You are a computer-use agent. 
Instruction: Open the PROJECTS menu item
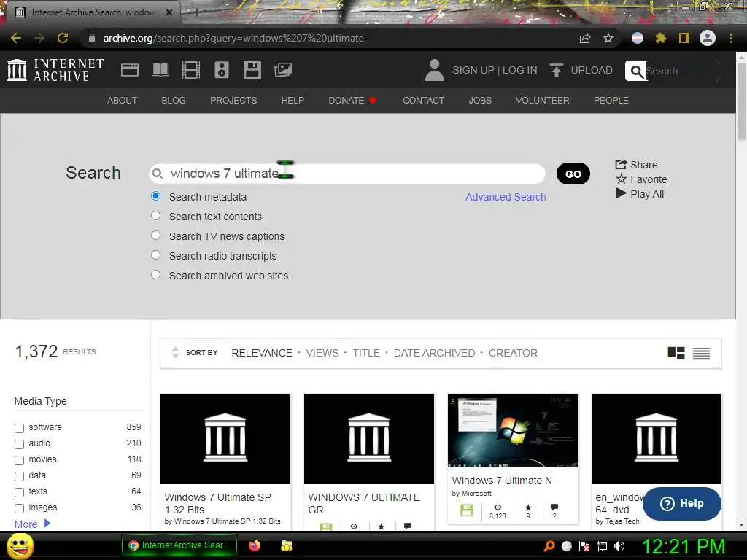[233, 101]
